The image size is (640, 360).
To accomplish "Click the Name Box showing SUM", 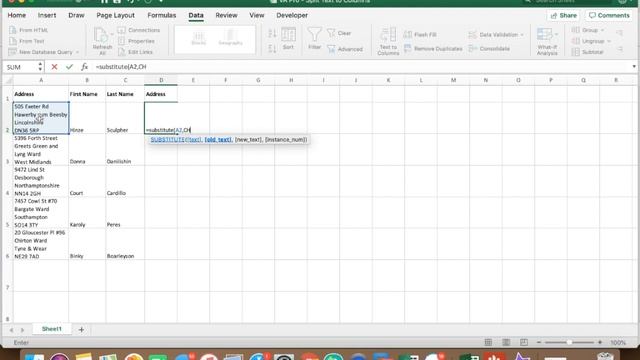I will click(x=20, y=67).
